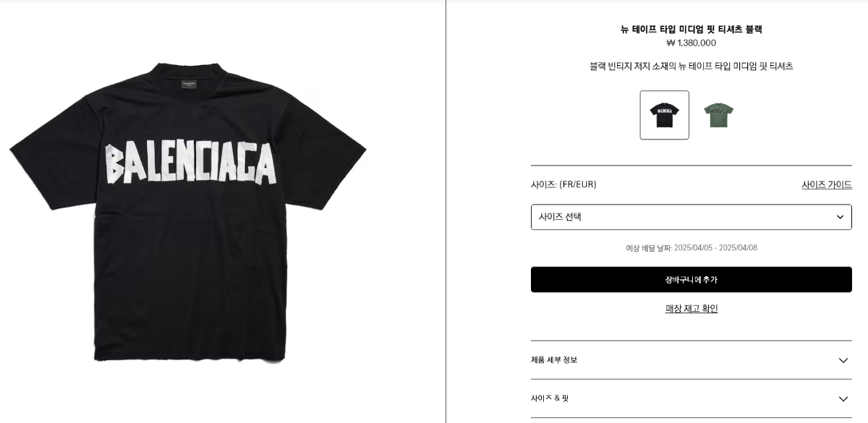This screenshot has height=423, width=868.
Task: Open the large black t-shirt product image
Action: 188,212
